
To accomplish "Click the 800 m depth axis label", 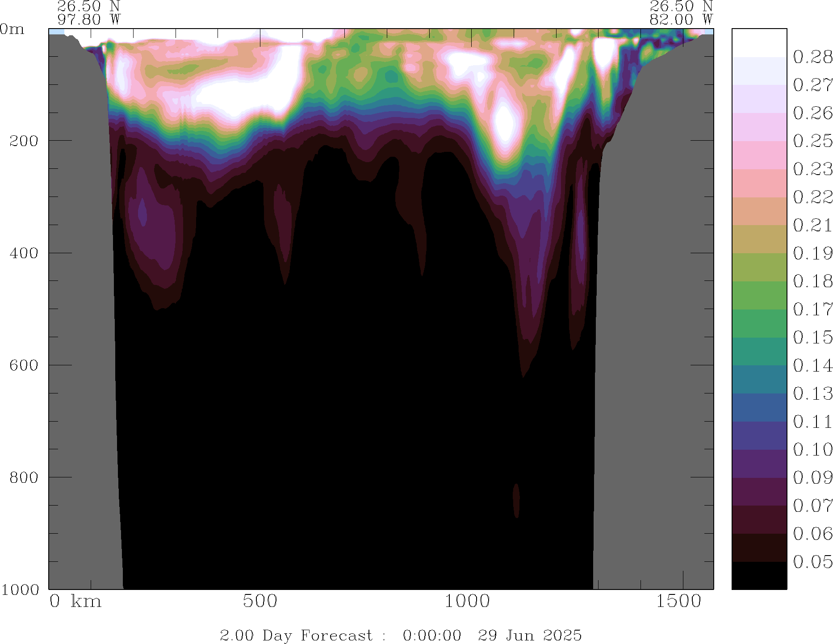I will coord(24,477).
